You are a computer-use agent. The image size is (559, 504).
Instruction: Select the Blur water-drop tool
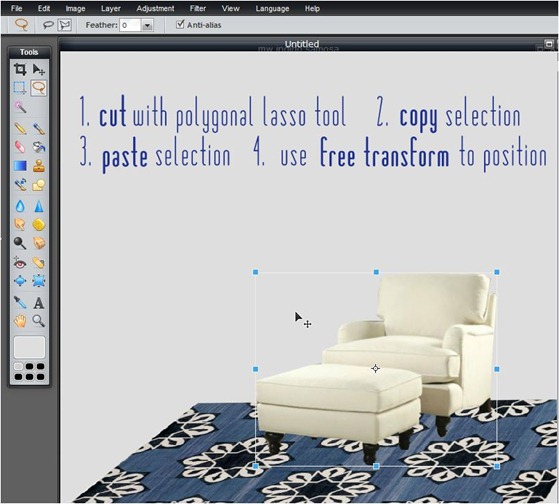pyautogui.click(x=20, y=206)
